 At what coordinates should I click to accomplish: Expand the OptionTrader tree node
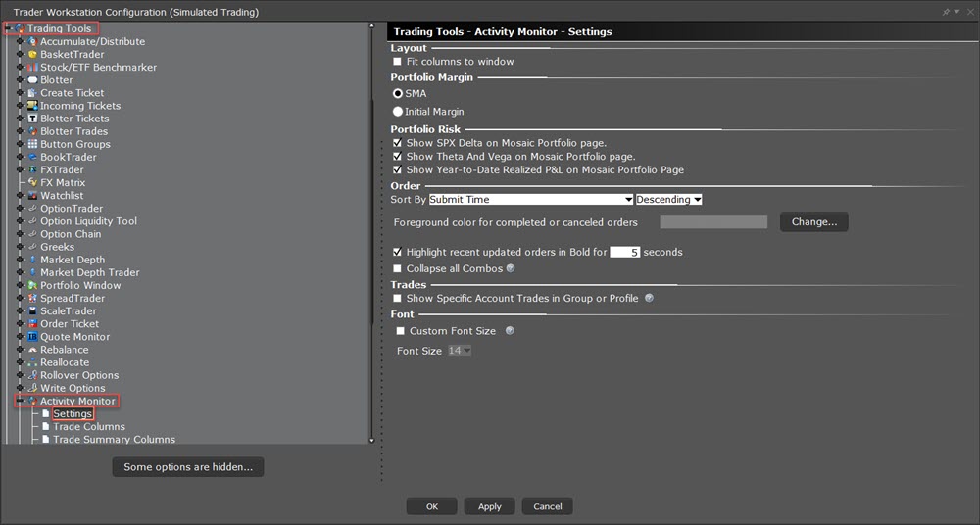point(19,209)
